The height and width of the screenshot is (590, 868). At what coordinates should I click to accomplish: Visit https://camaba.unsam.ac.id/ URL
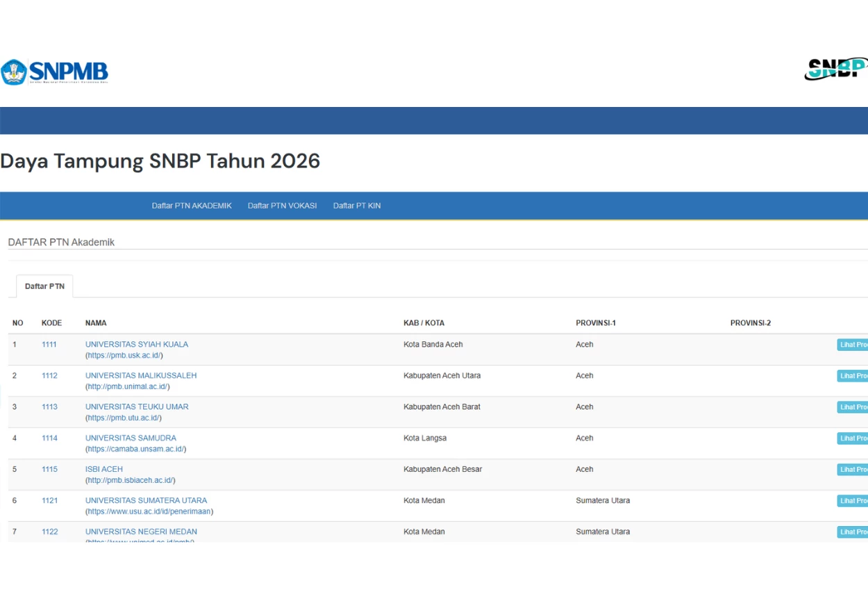[135, 450]
